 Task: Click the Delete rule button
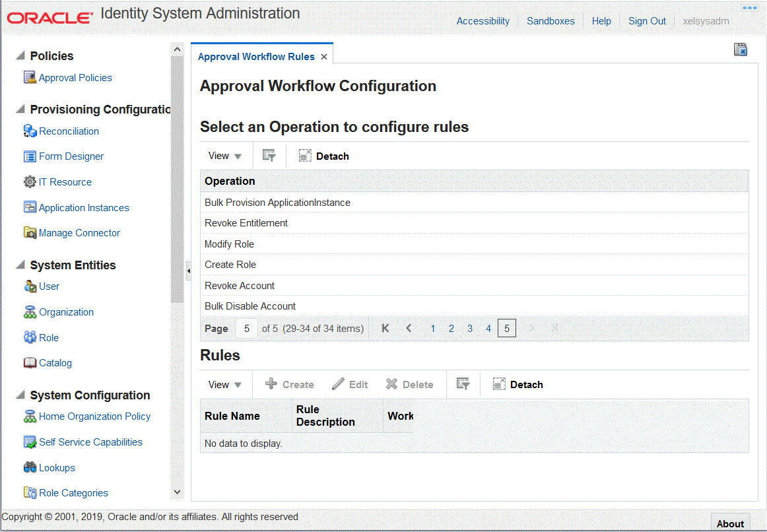point(409,384)
